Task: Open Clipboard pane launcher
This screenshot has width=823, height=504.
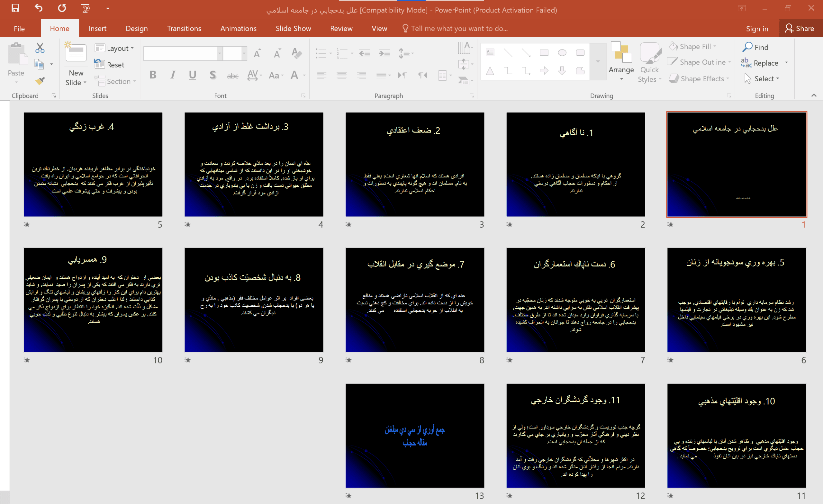Action: pos(54,96)
